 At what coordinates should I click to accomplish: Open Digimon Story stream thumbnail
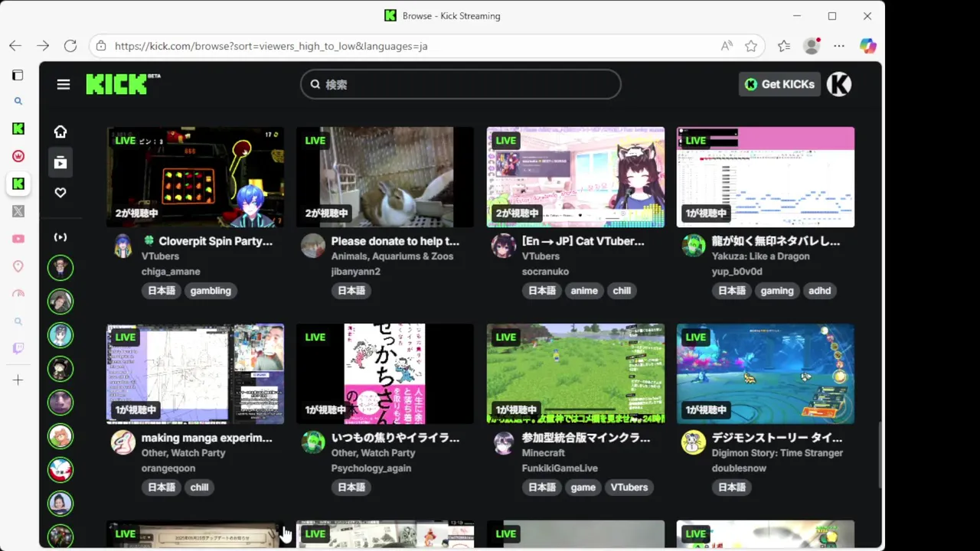pos(766,373)
